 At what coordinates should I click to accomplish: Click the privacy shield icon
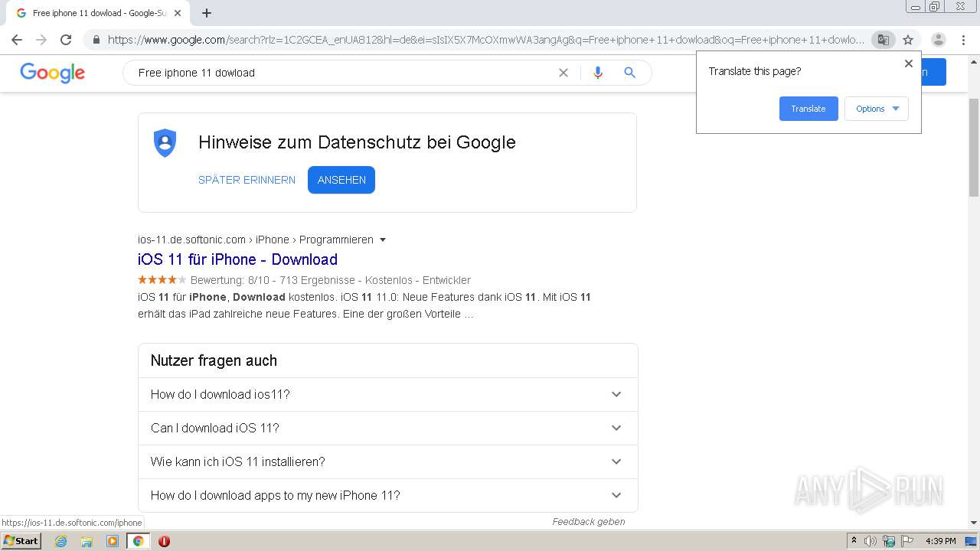[165, 143]
